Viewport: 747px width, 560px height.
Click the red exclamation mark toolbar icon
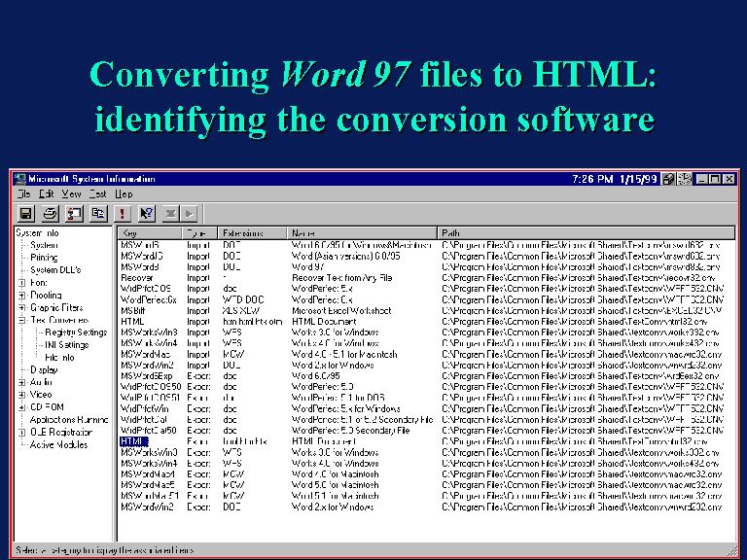tap(123, 213)
